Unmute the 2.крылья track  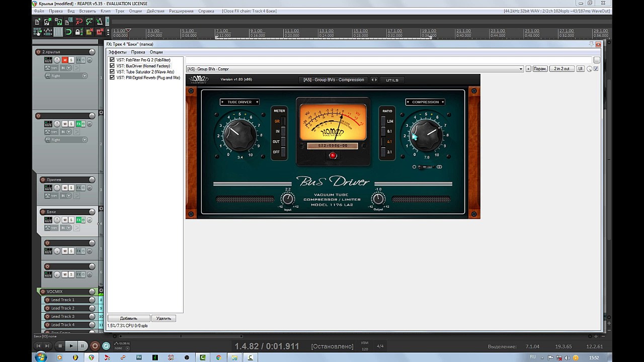click(x=65, y=60)
